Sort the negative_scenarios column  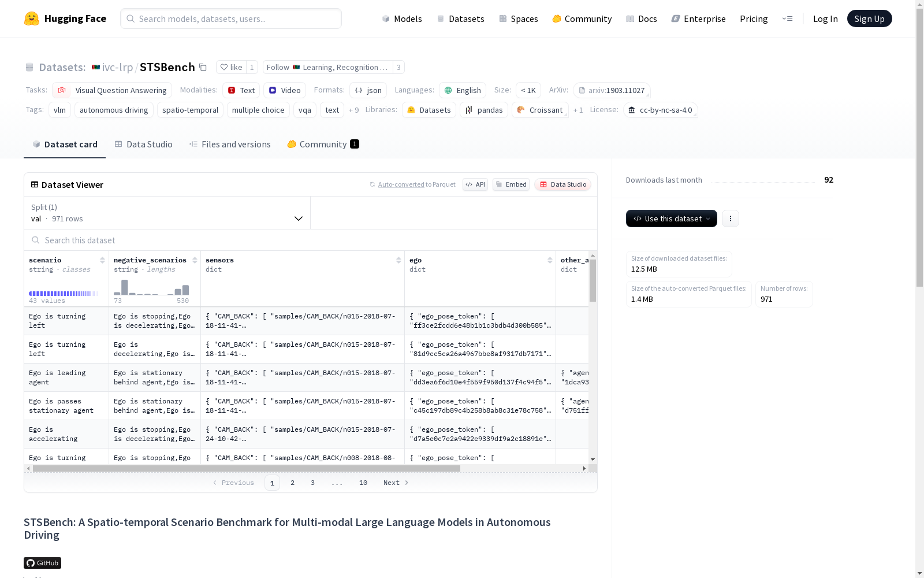click(x=195, y=260)
